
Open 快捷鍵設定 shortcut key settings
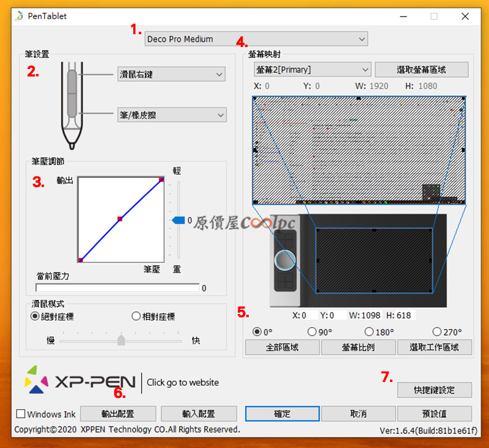(x=435, y=390)
